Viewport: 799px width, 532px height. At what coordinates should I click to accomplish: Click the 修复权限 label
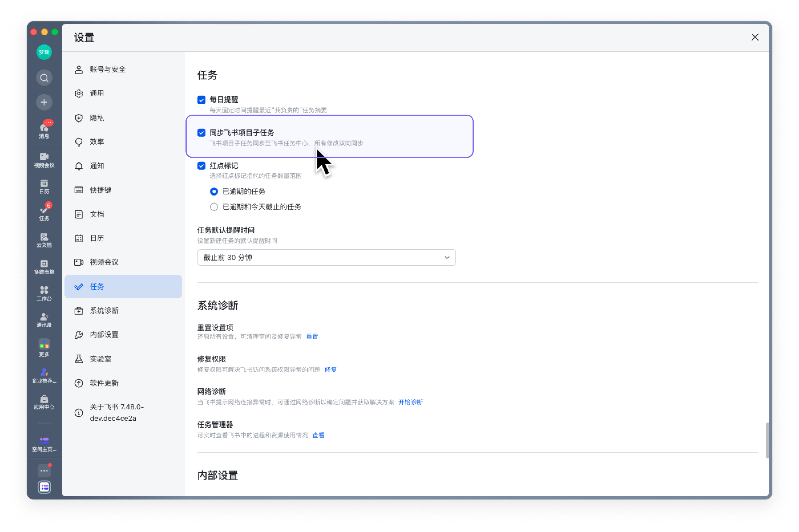211,359
